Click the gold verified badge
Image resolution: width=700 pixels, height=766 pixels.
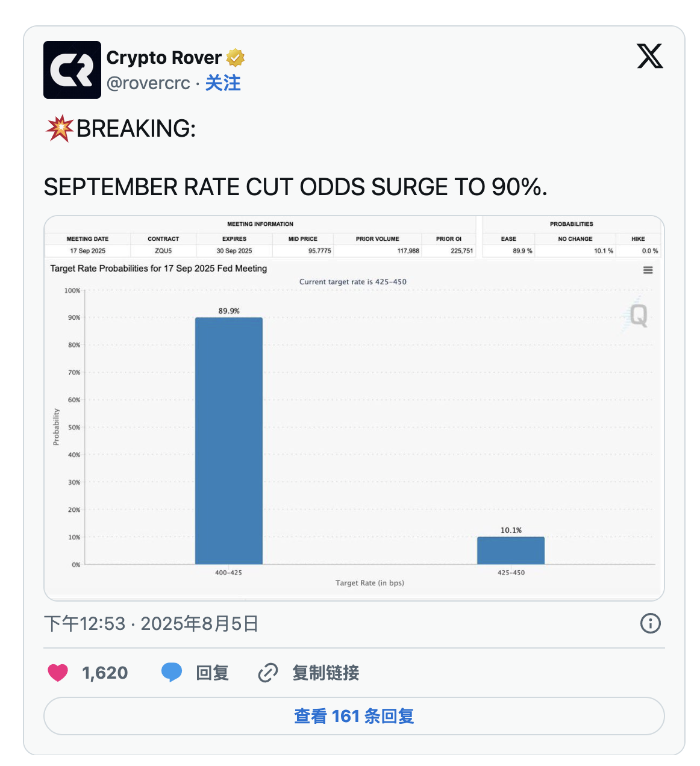tap(236, 58)
